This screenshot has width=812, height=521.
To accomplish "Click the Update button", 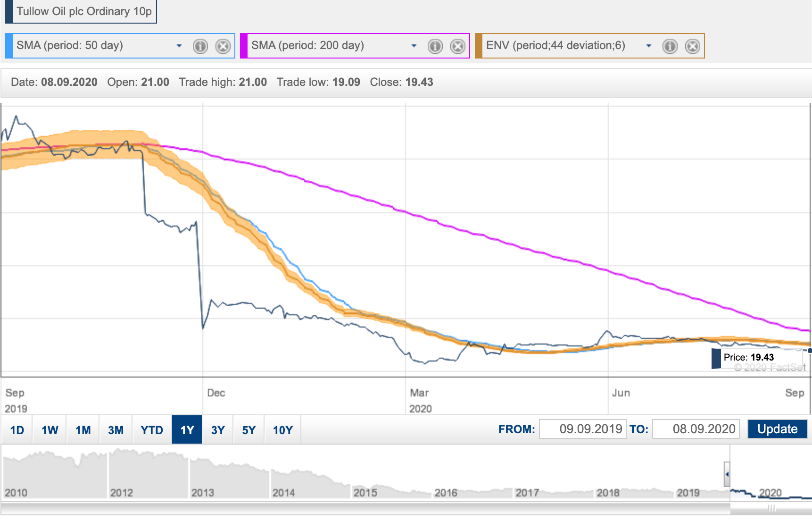I will (778, 429).
